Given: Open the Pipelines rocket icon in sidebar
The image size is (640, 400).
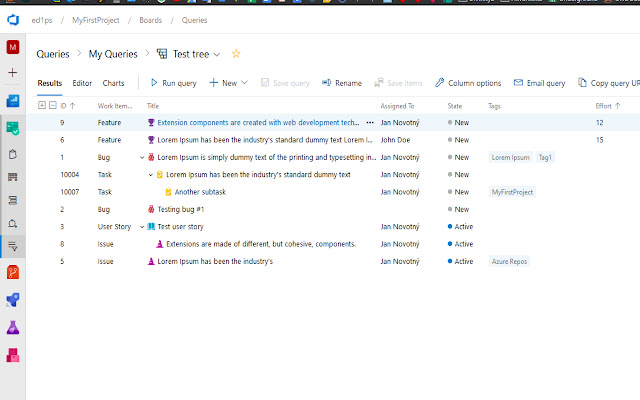Looking at the screenshot, I should (x=13, y=299).
